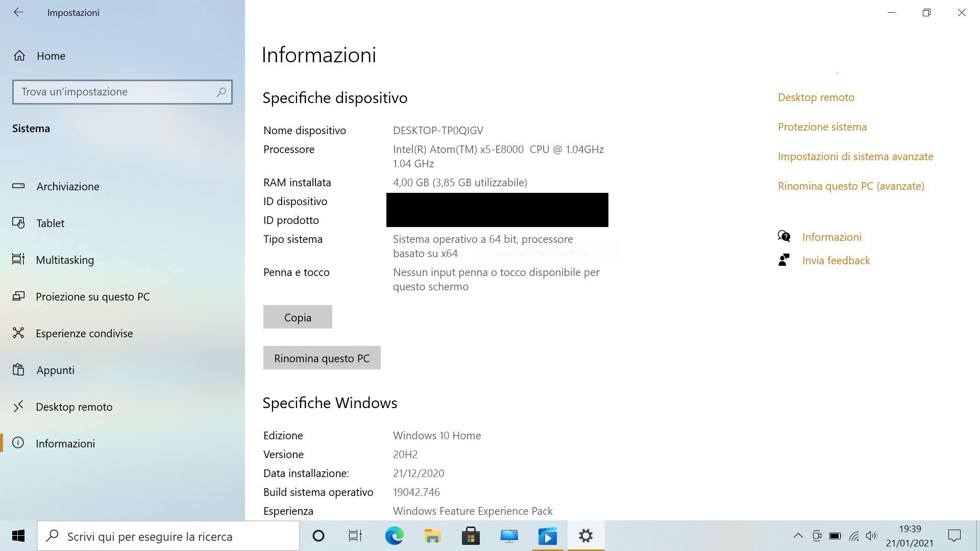Select the text 4,00 GB (3,85 GB utilizzabile)
The width and height of the screenshot is (980, 551).
(x=460, y=182)
